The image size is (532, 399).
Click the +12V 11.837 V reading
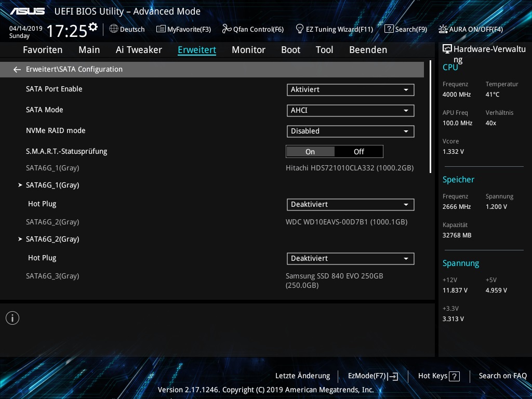point(455,290)
